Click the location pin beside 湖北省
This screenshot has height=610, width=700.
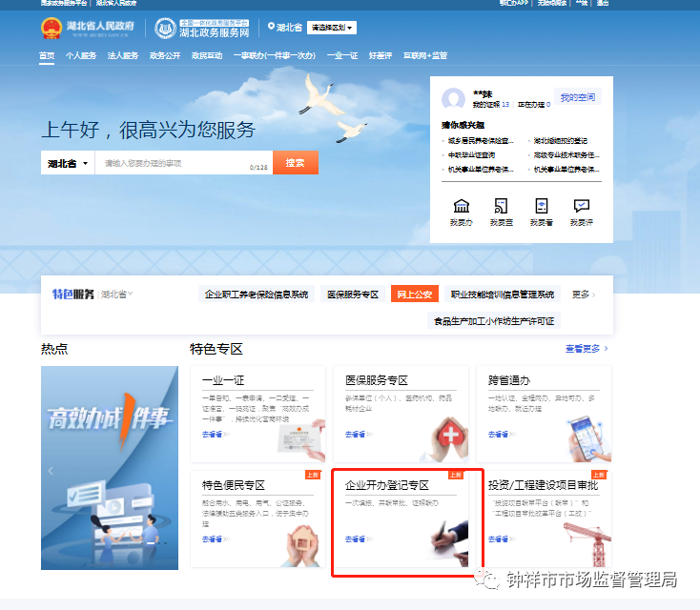coord(271,27)
